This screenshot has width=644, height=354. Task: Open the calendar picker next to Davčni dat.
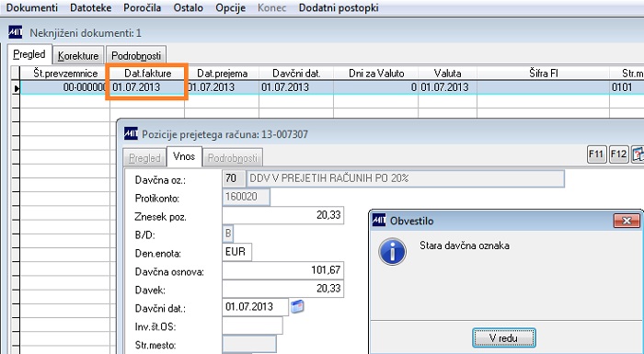coord(297,306)
